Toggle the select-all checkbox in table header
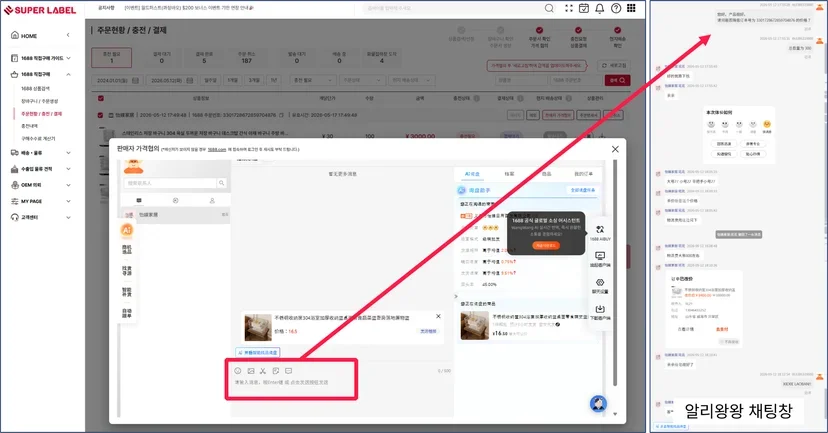 [101, 98]
